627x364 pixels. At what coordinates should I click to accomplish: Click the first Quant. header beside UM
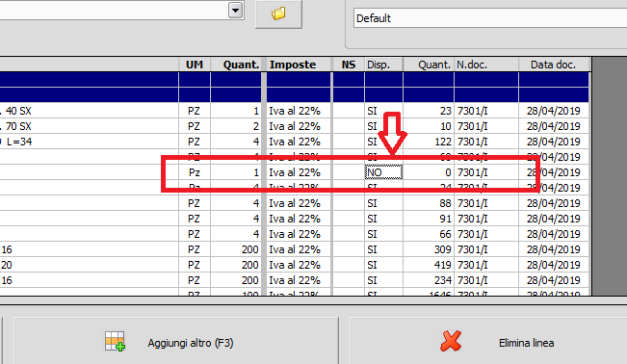236,65
